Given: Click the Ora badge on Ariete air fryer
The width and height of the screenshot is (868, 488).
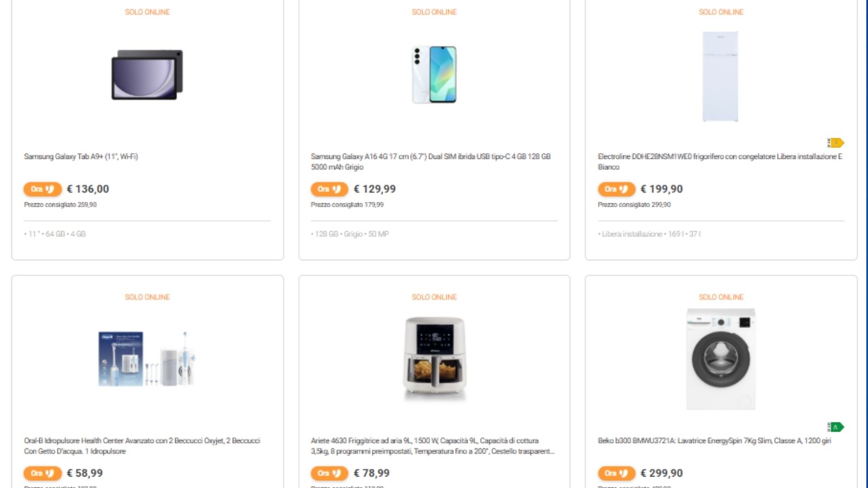Looking at the screenshot, I should 329,473.
